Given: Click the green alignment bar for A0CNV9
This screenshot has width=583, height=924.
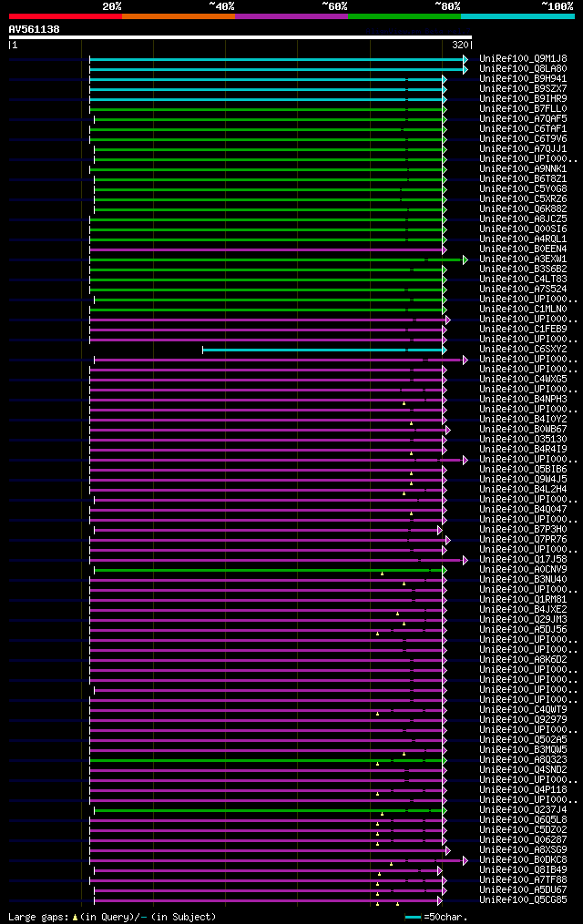Looking at the screenshot, I should tap(271, 571).
